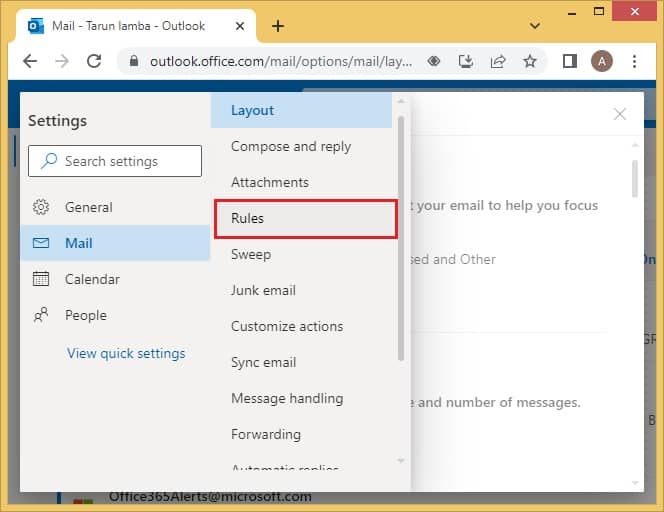This screenshot has width=664, height=512.
Task: Maximize the browser window
Action: pos(598,11)
